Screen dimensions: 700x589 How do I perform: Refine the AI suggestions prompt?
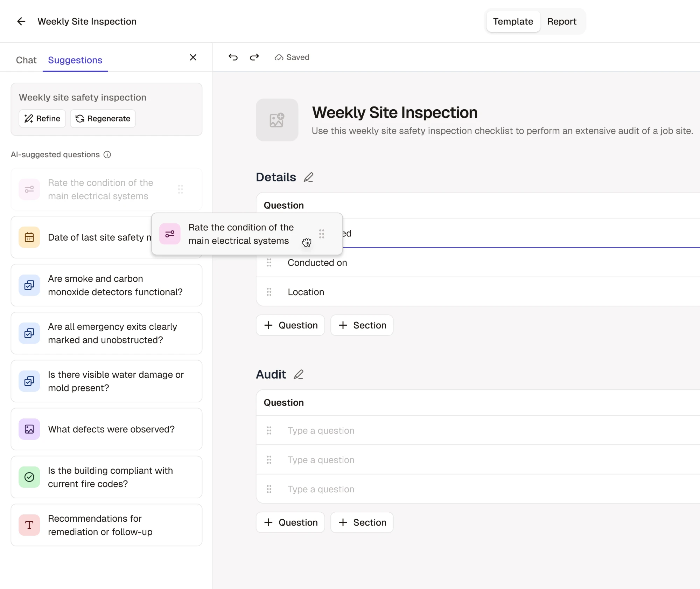(42, 118)
